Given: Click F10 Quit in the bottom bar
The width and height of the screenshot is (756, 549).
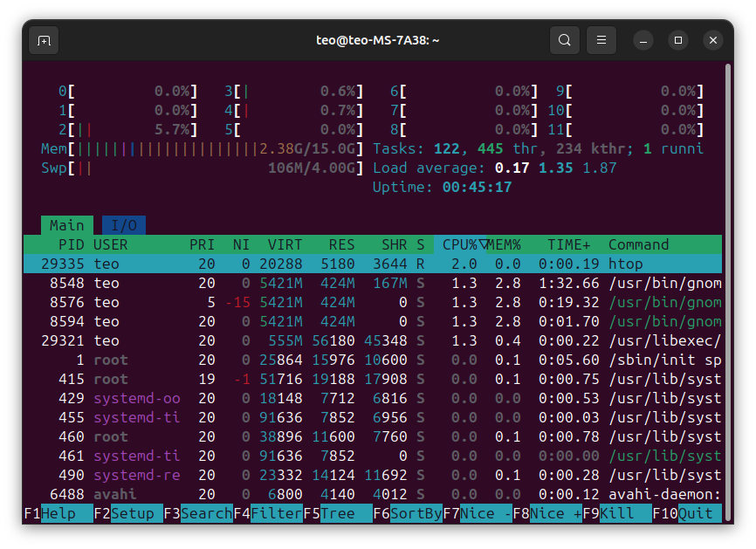Looking at the screenshot, I should tap(687, 513).
